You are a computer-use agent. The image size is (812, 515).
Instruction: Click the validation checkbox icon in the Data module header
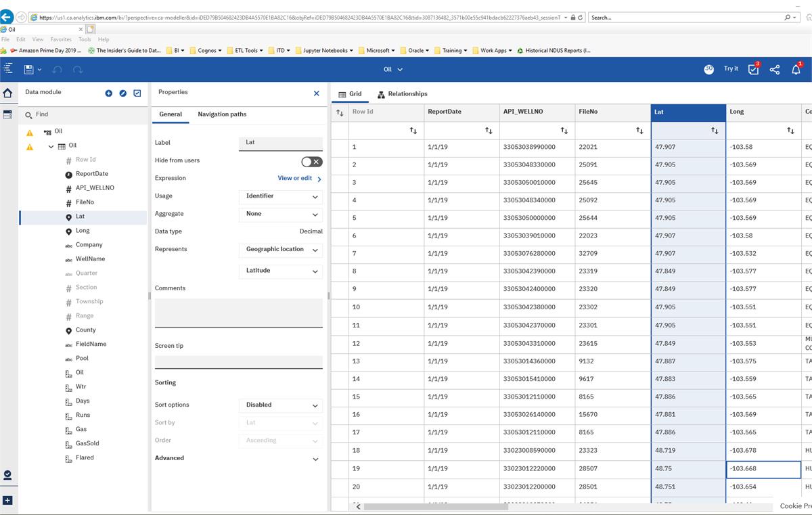tap(137, 93)
